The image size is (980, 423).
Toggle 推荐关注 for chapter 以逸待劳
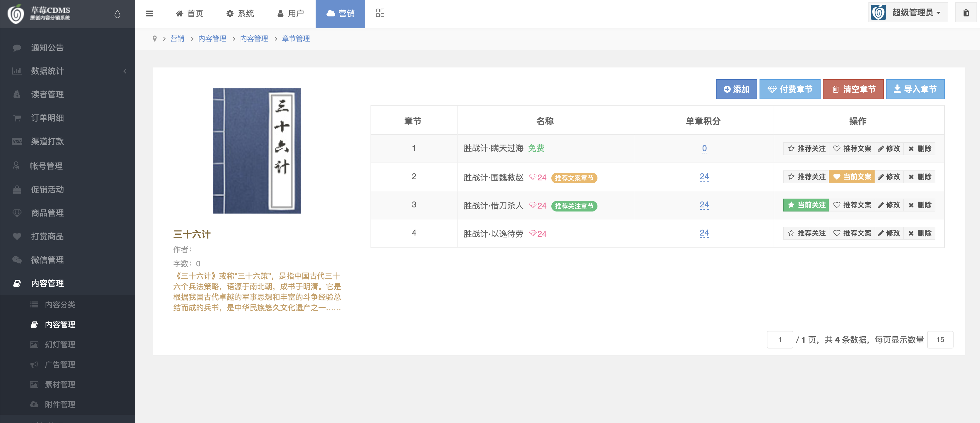coord(806,233)
